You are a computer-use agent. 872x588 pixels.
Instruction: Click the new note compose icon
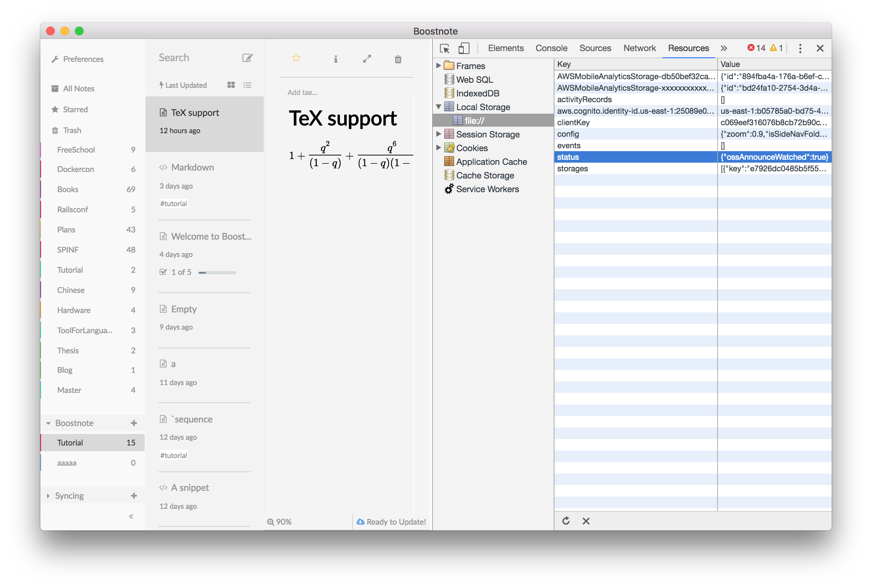[x=247, y=58]
